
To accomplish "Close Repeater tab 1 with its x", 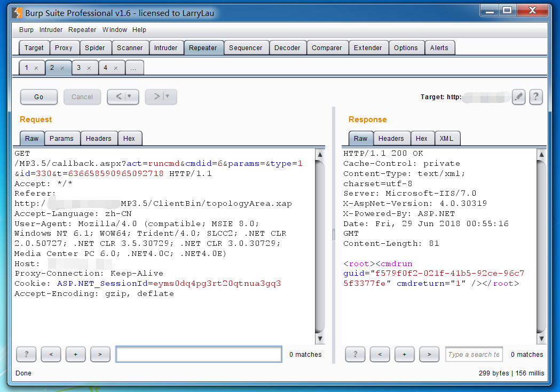I will point(36,68).
